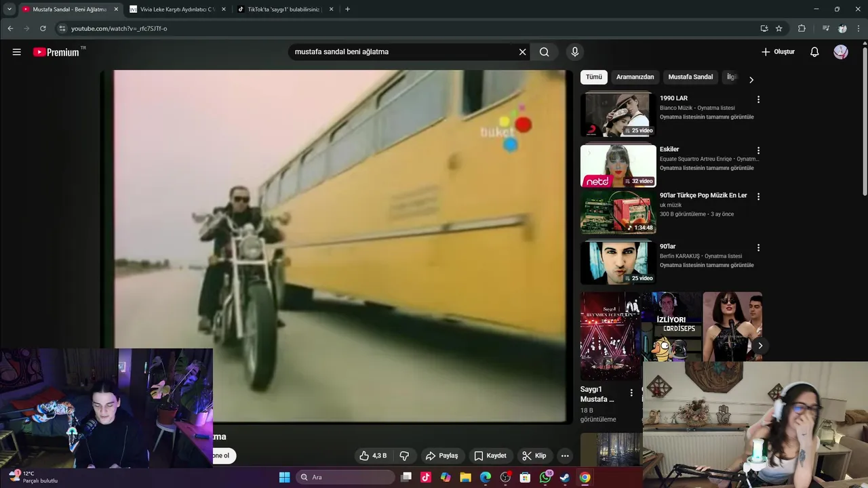Select the Mustafa Sandal filter chip
The height and width of the screenshot is (488, 868).
[690, 77]
